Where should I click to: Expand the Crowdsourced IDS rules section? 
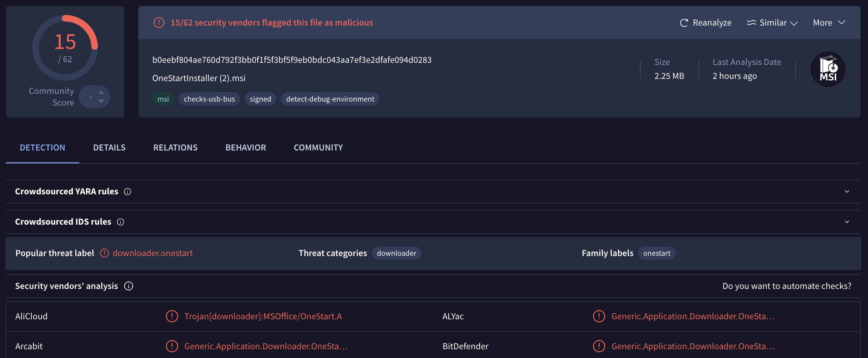click(846, 221)
